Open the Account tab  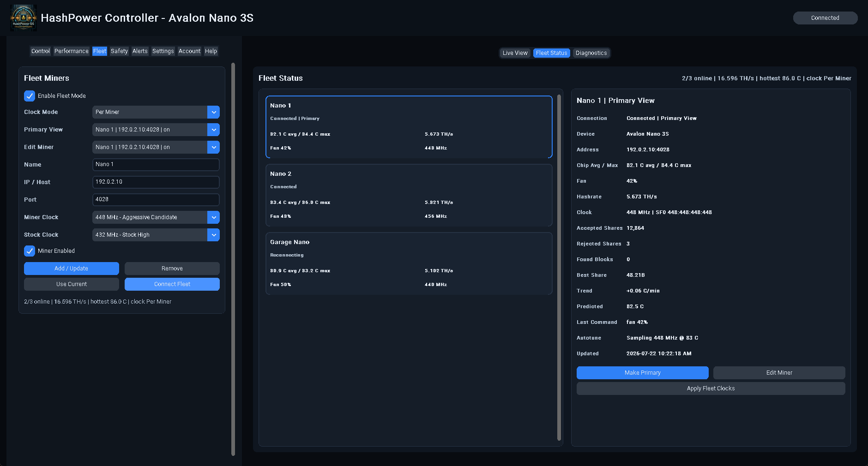[x=189, y=51]
